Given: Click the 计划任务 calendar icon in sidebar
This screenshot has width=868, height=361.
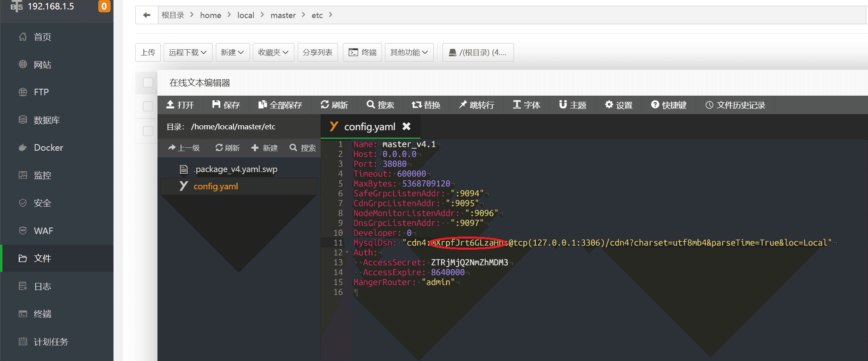Looking at the screenshot, I should (x=23, y=341).
